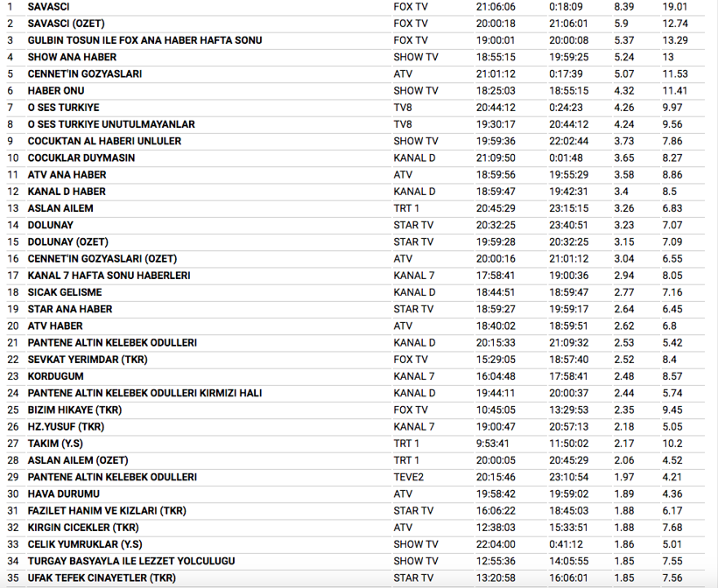Select GULBIN TOSUN ILE FOX ANA HABER row title
The width and height of the screenshot is (718, 588).
(x=144, y=40)
